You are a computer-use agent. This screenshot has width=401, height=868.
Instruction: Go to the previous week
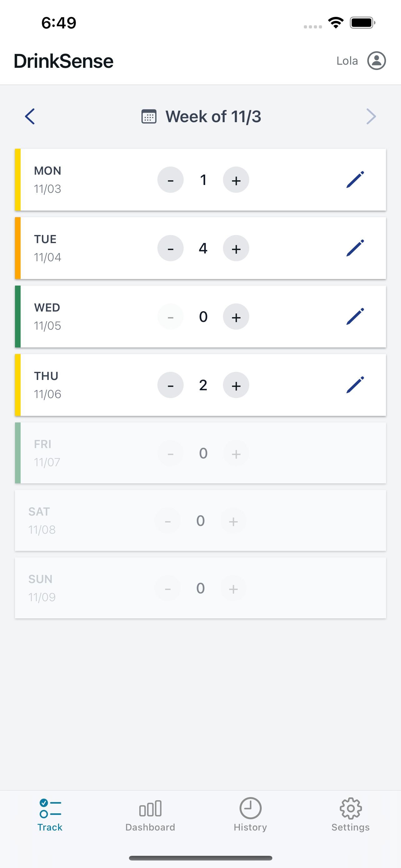30,116
